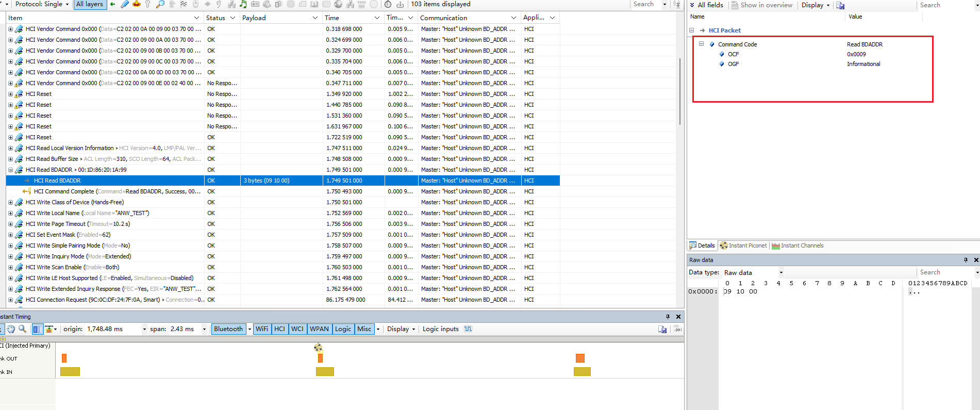
Task: Select the zoom magnifier in Instant Timing toolbar
Action: (x=22, y=329)
